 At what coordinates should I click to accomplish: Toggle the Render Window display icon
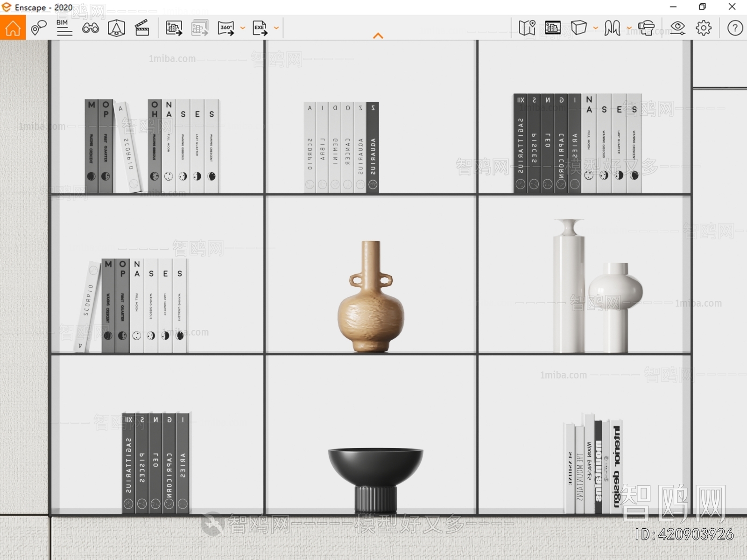553,28
